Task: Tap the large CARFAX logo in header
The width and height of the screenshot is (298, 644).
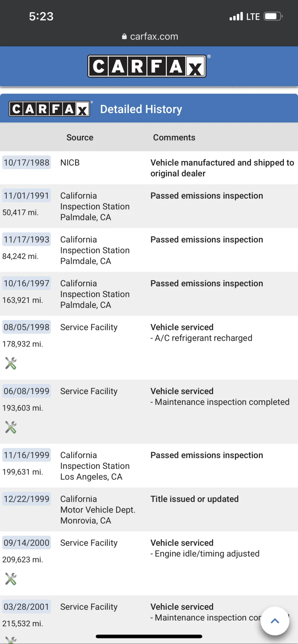Action: click(147, 66)
